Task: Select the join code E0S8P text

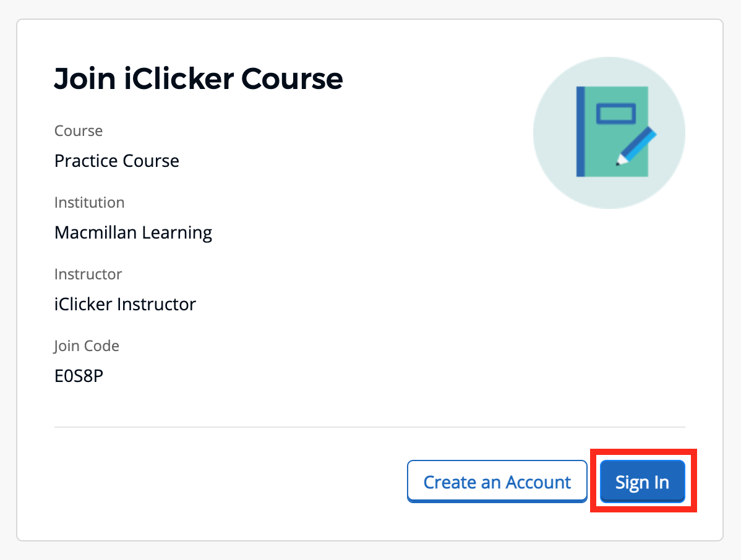Action: tap(79, 375)
